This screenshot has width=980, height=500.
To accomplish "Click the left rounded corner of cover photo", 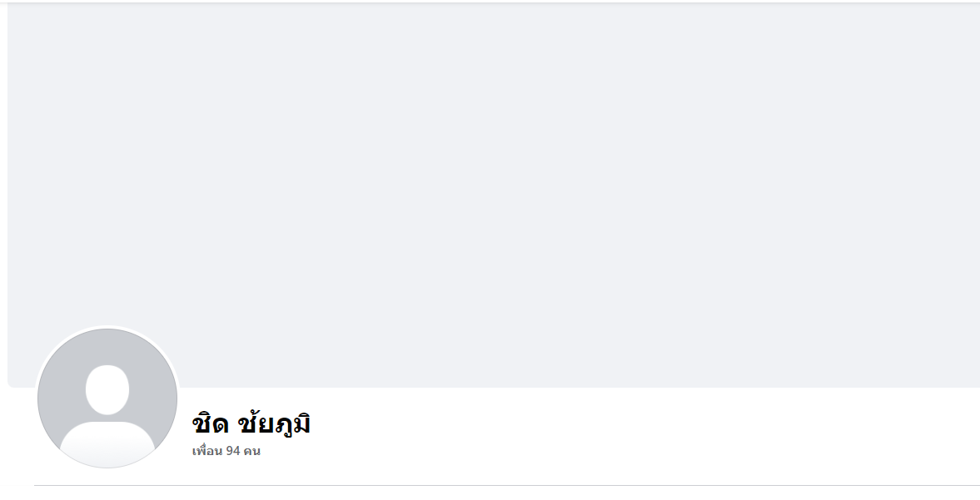I will [12, 384].
